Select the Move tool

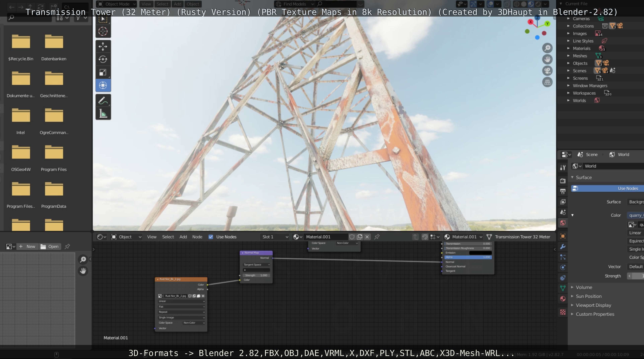[x=103, y=47]
